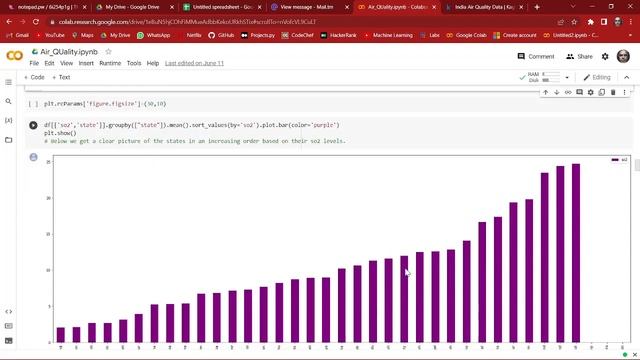The width and height of the screenshot is (640, 360).
Task: Clear output icon beside the chart
Action: [33, 157]
